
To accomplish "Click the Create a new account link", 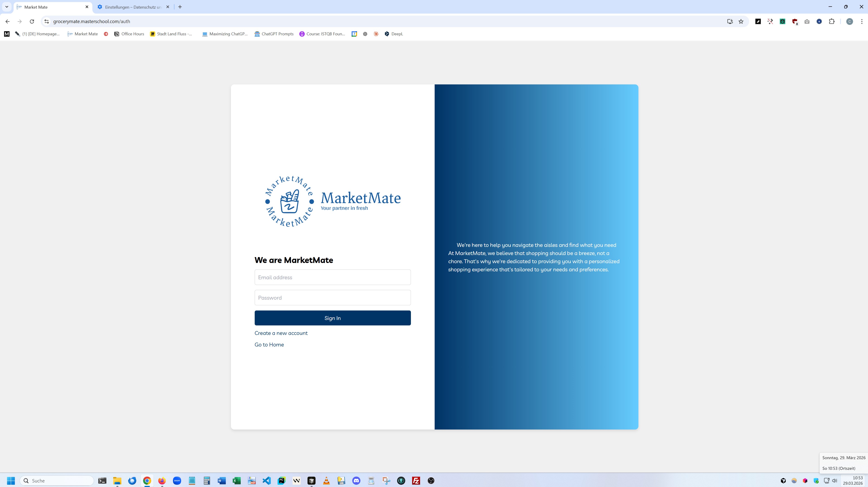I will pos(281,333).
